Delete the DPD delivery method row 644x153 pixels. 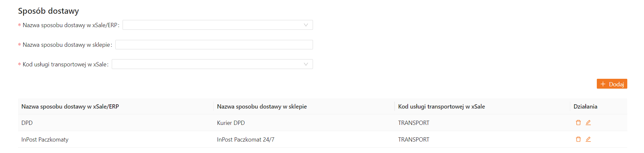coord(578,123)
